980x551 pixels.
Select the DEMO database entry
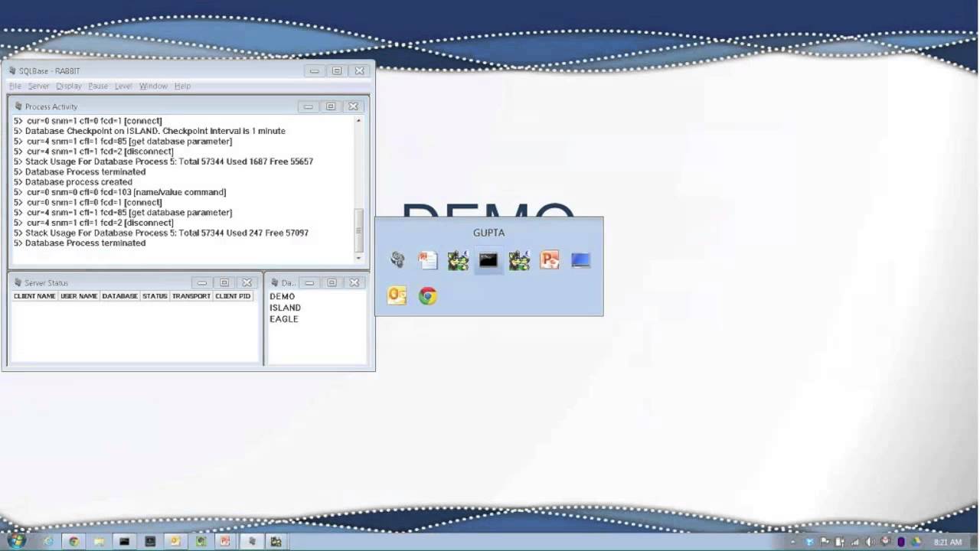[282, 296]
